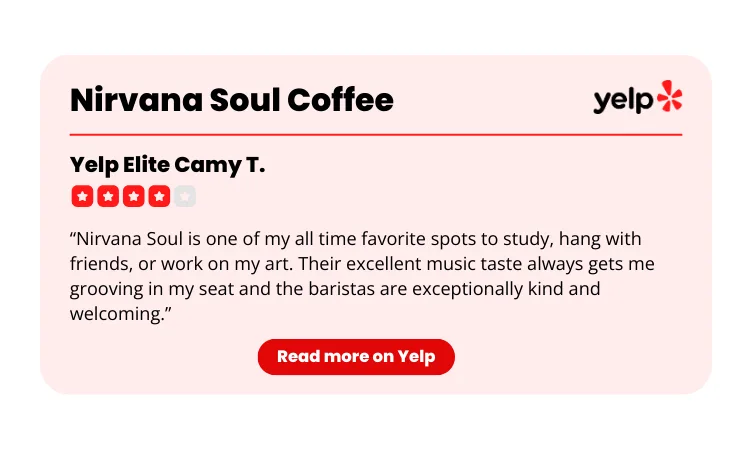Click the word Yelp Elite in reviewer line
This screenshot has height=452, width=752.
click(119, 165)
